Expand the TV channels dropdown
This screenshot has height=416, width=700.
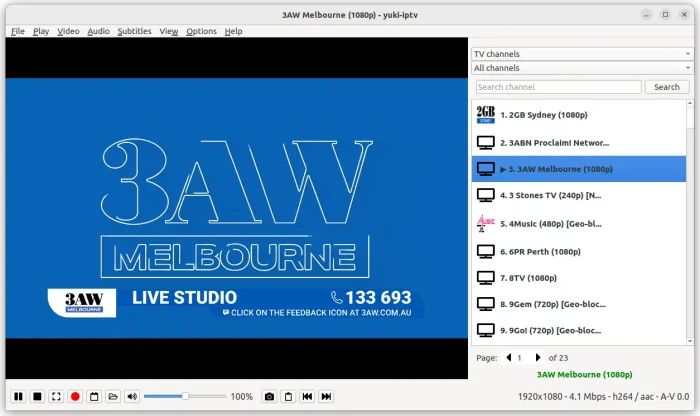581,54
